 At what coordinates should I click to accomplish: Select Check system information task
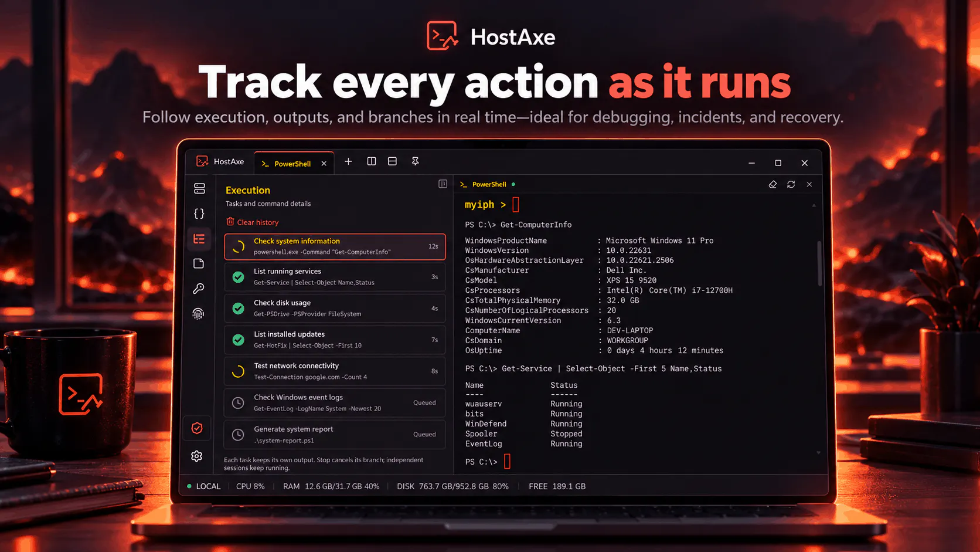(335, 246)
